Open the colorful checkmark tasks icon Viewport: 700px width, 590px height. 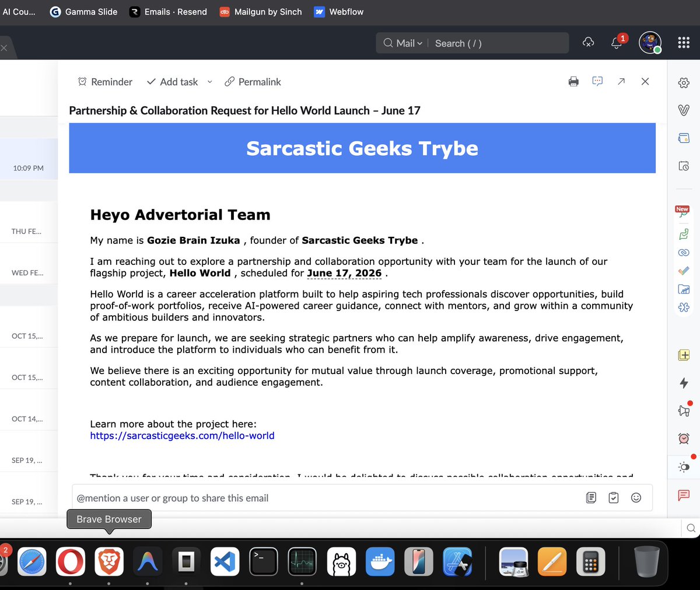[684, 271]
